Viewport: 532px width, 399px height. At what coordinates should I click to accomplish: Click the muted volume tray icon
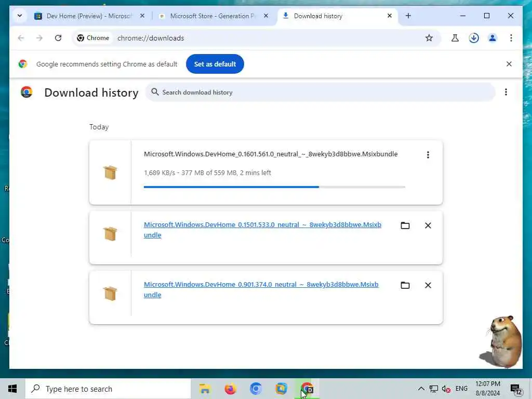[446, 389]
